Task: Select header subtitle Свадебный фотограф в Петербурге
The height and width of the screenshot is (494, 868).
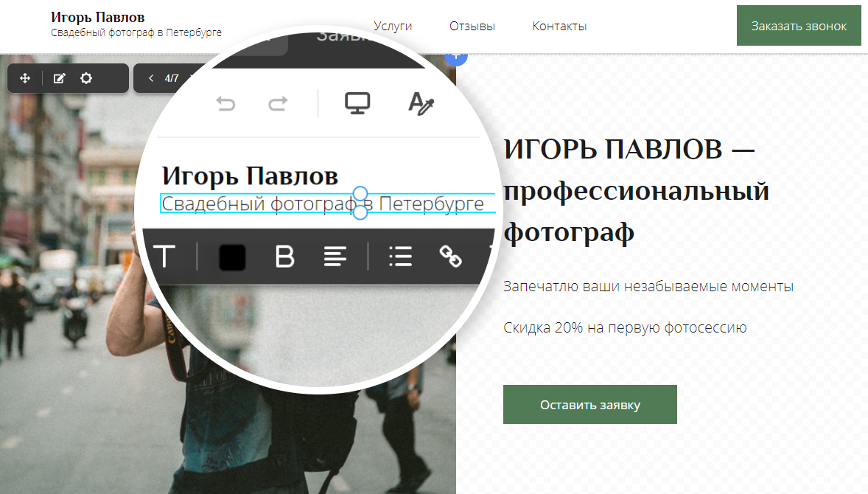Action: click(136, 32)
